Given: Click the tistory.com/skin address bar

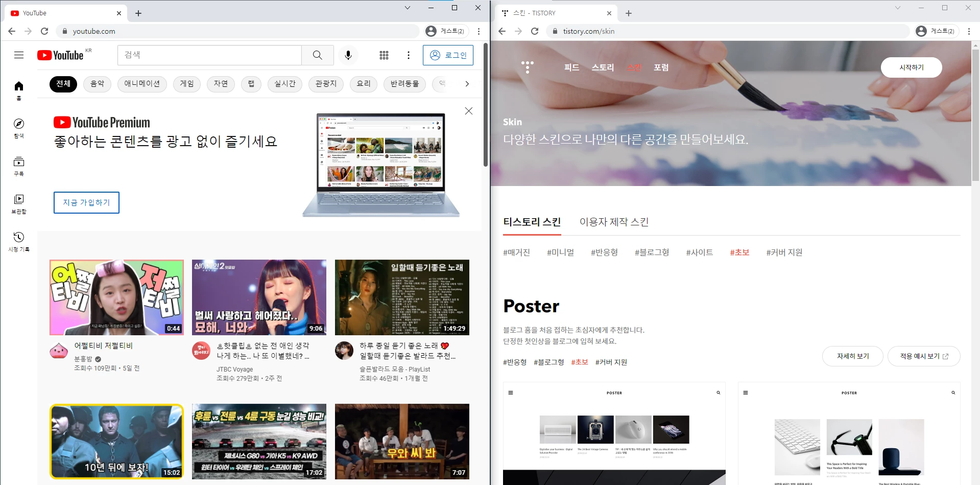Looking at the screenshot, I should [x=728, y=31].
